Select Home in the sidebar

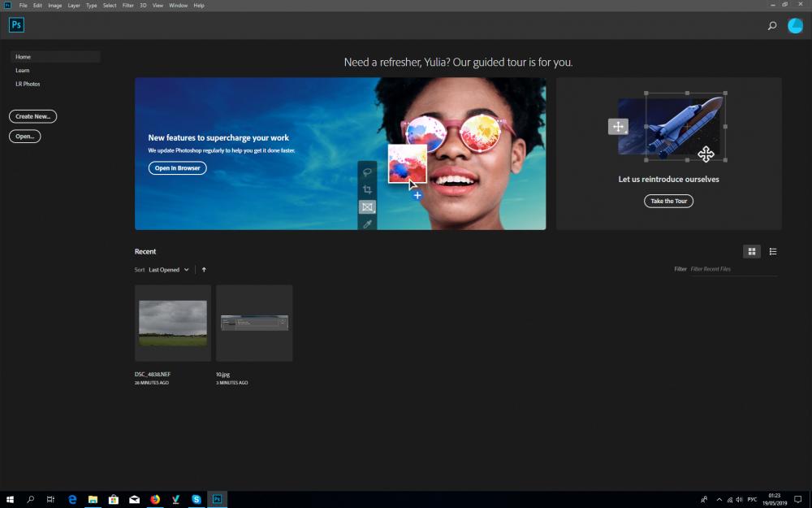tap(55, 57)
